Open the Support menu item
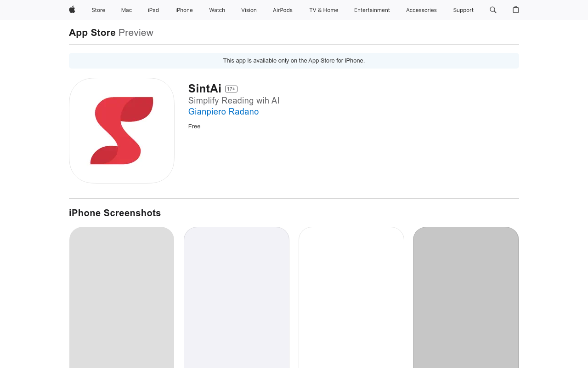Image resolution: width=588 pixels, height=368 pixels. [x=463, y=10]
